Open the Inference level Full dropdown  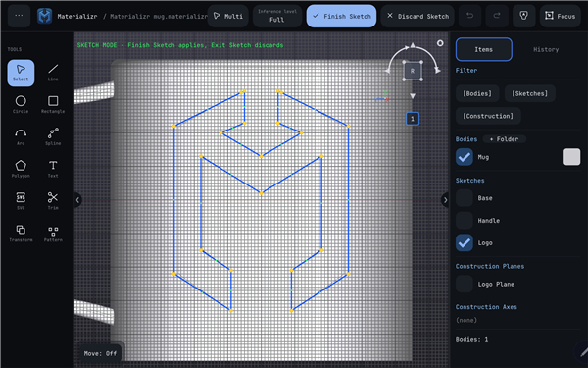(277, 16)
